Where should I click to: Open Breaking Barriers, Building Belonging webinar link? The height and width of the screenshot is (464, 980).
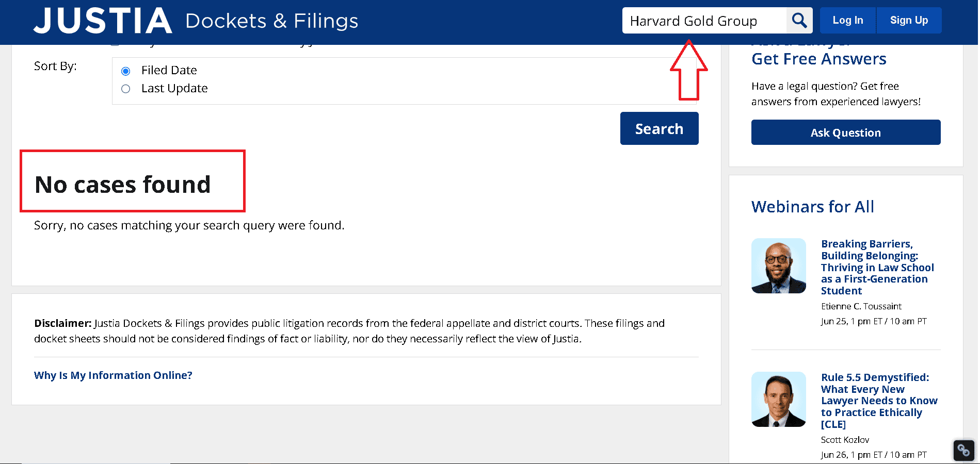[x=877, y=267]
